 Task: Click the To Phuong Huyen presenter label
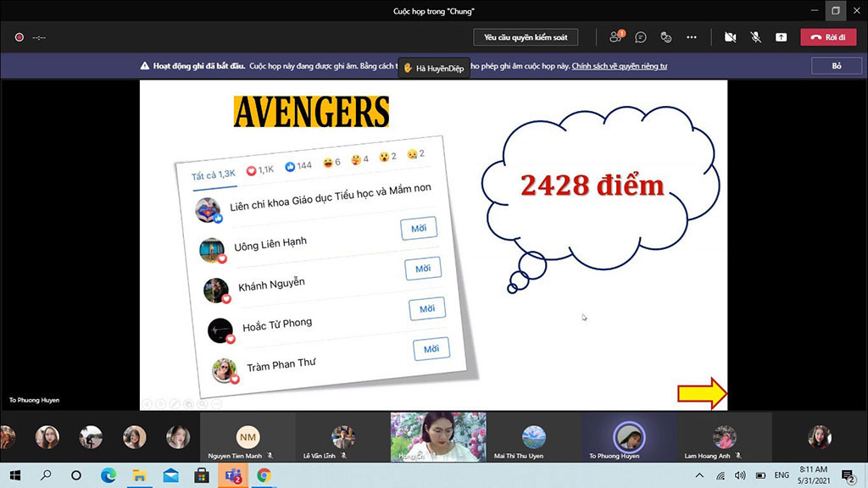pos(34,400)
